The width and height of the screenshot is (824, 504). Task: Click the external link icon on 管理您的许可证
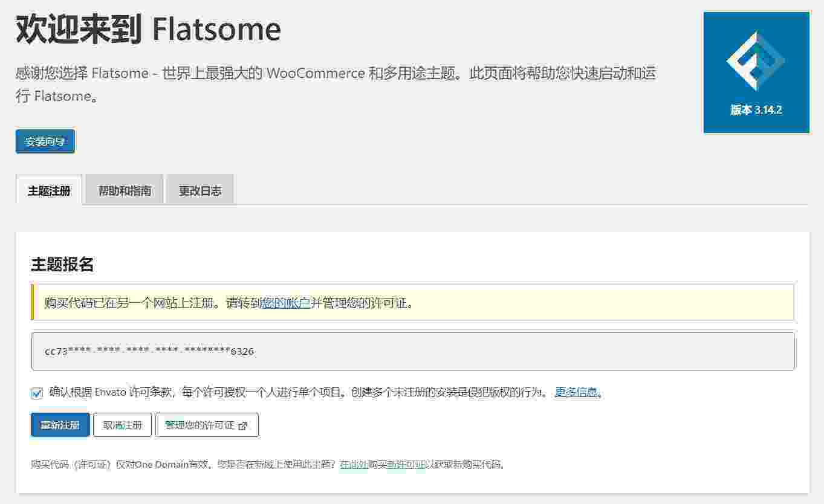243,425
